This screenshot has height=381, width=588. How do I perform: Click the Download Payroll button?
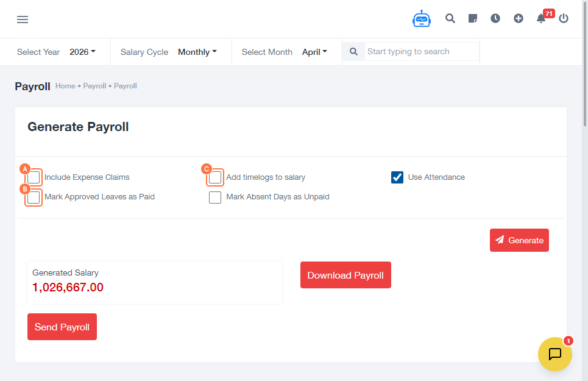(x=345, y=276)
